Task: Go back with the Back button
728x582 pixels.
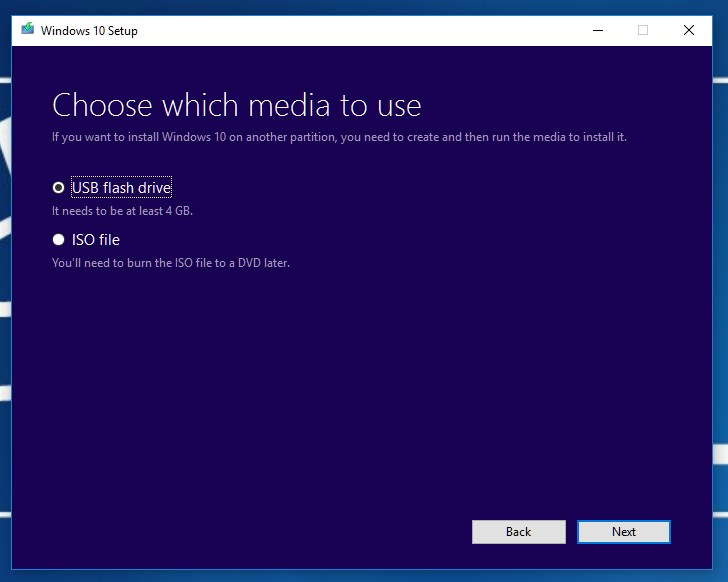Action: 519,531
